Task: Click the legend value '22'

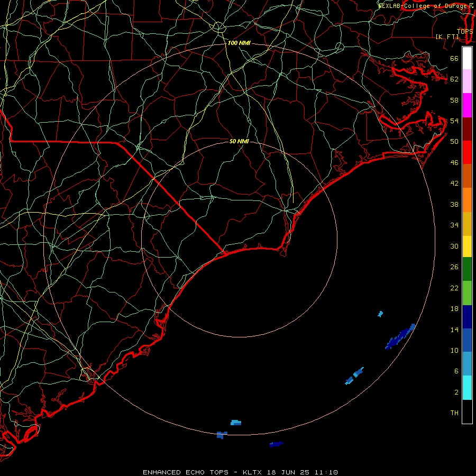Action: (x=454, y=288)
